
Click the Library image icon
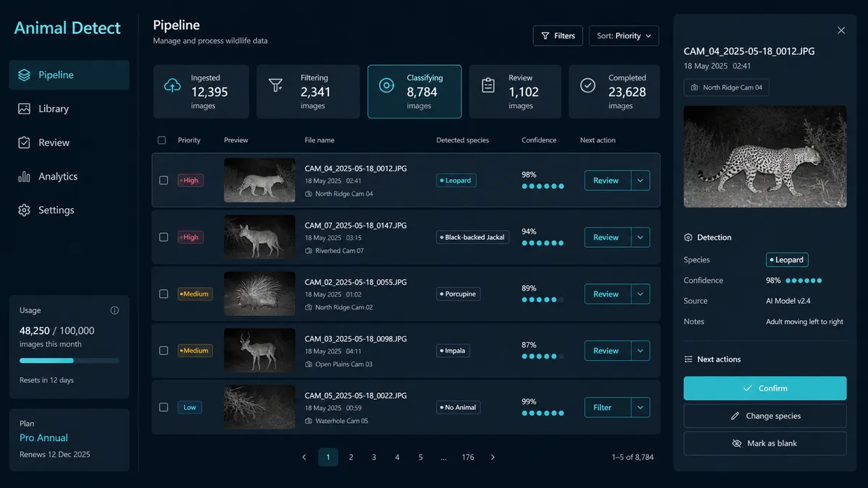(x=25, y=109)
